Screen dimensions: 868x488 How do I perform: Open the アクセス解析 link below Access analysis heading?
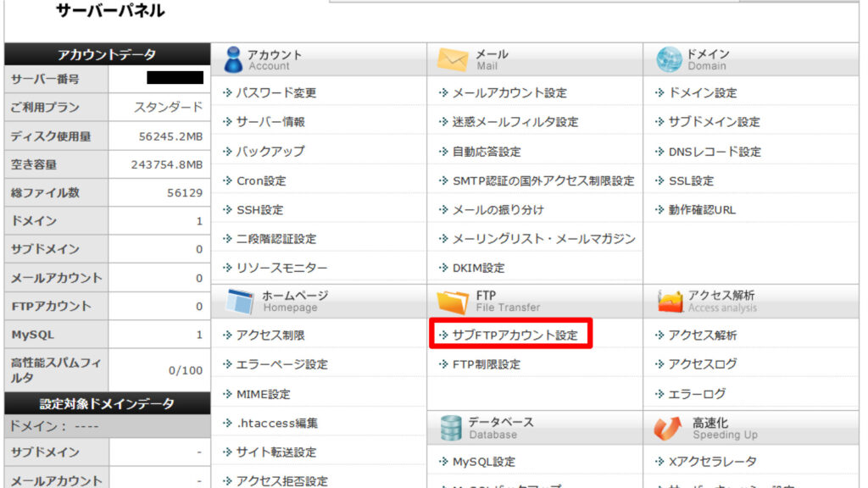coord(703,335)
